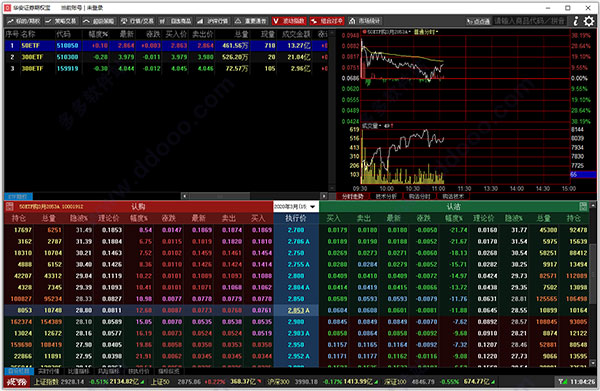Click toolbar button with signal-bars icon
Image resolution: width=600 pixels, height=391 pixels.
pyautogui.click(x=212, y=21)
